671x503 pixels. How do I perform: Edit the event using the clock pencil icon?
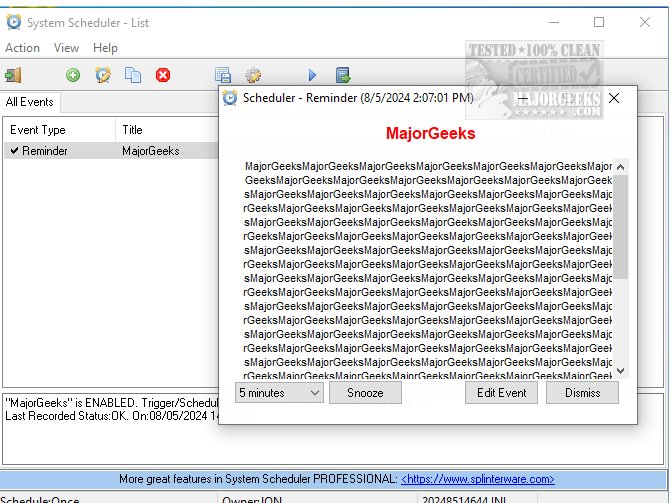click(x=103, y=75)
